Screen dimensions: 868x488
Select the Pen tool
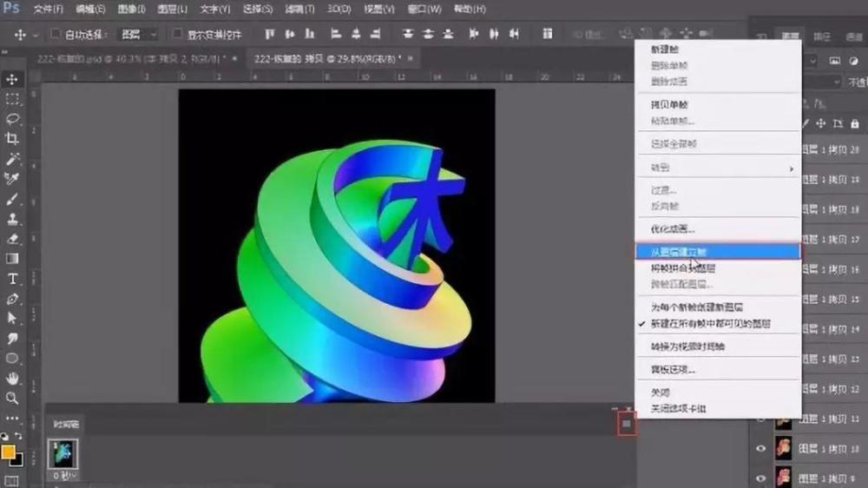(13, 299)
